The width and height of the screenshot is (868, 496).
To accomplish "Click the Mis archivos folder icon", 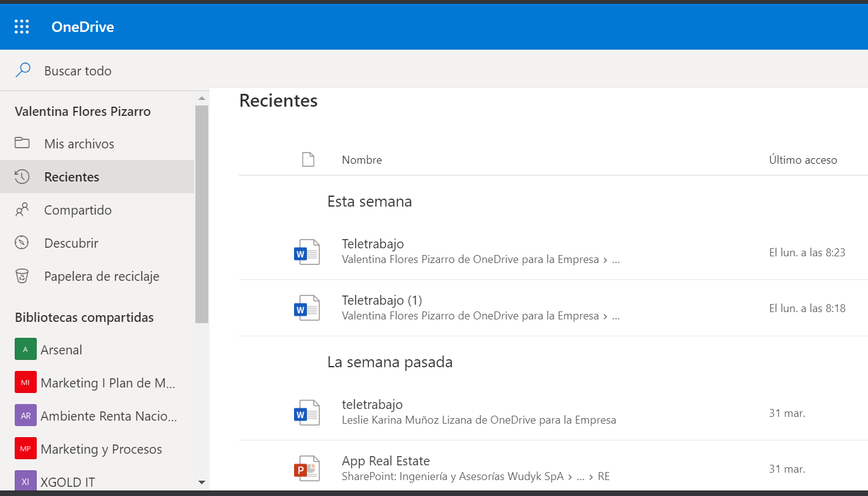I will (22, 143).
